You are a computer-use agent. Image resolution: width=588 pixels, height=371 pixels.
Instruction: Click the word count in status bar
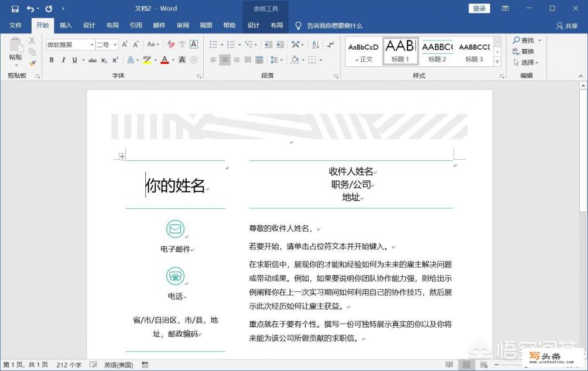click(x=69, y=365)
